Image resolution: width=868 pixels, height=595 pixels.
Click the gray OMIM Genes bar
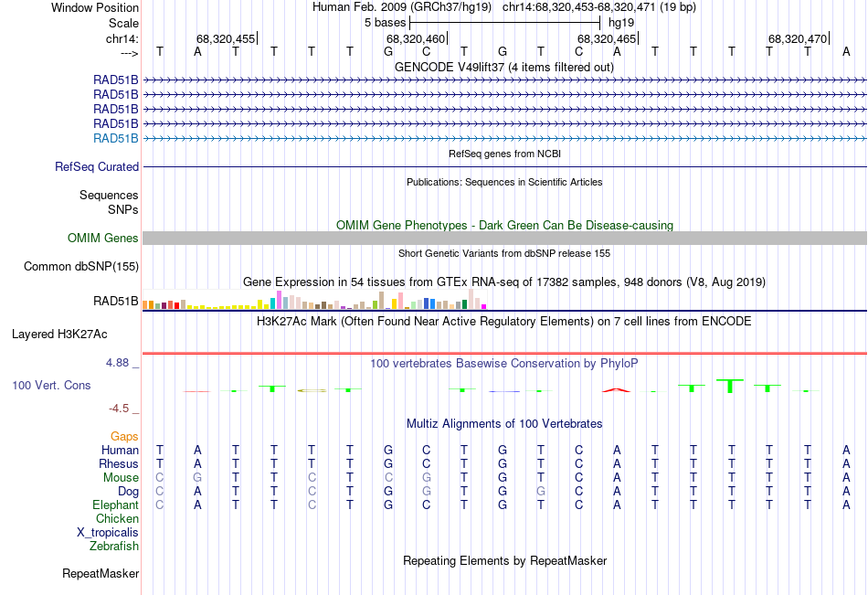pos(504,239)
